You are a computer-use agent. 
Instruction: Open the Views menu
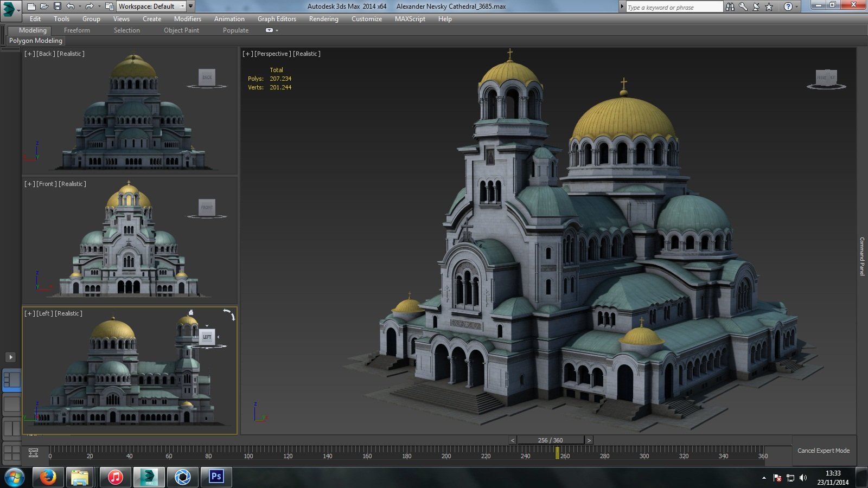(x=122, y=18)
